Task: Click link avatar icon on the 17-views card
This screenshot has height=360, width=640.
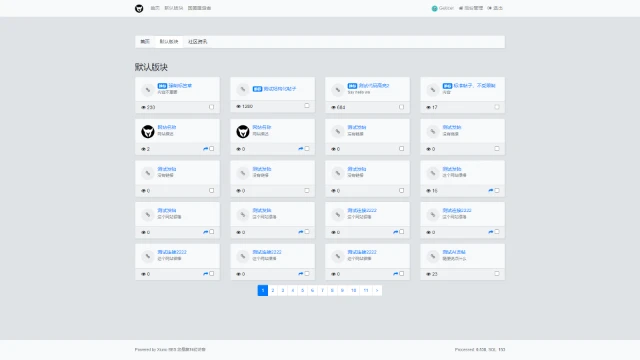Action: click(433, 89)
